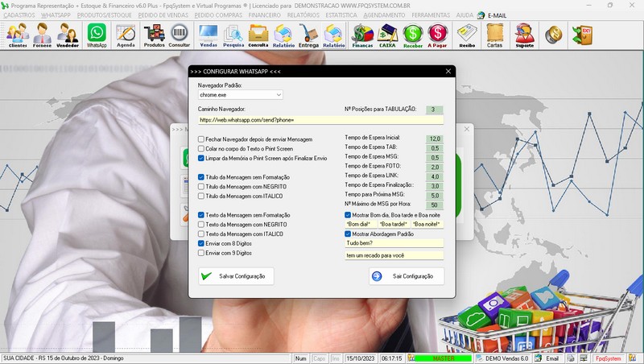644x364 pixels.
Task: Click the Tempo de Espera LINK field
Action: click(434, 176)
